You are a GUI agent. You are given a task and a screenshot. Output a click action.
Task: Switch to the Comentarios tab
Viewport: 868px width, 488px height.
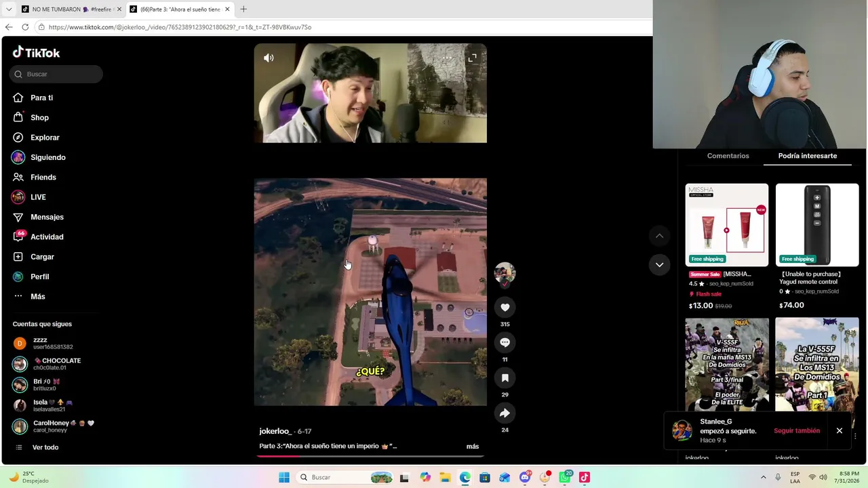tap(728, 156)
